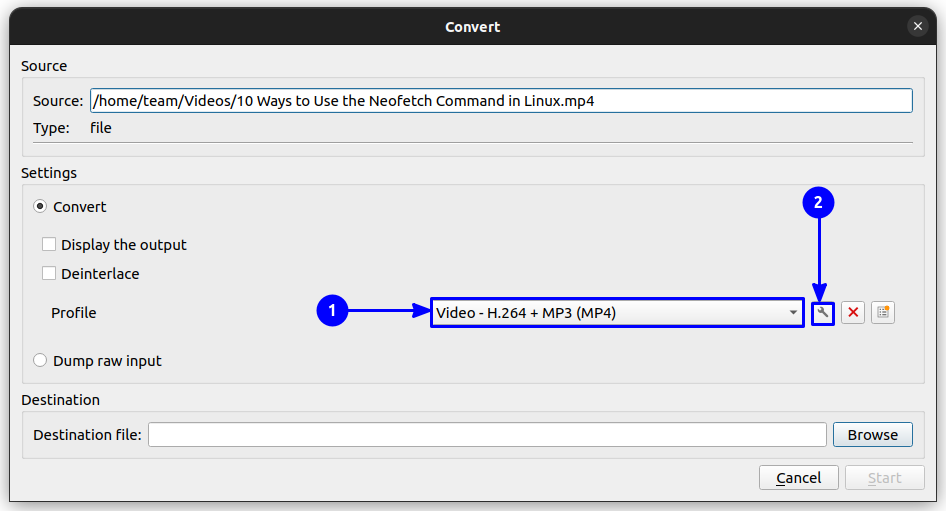Open the edit selected profile wrench icon
The image size is (946, 511).
[822, 313]
